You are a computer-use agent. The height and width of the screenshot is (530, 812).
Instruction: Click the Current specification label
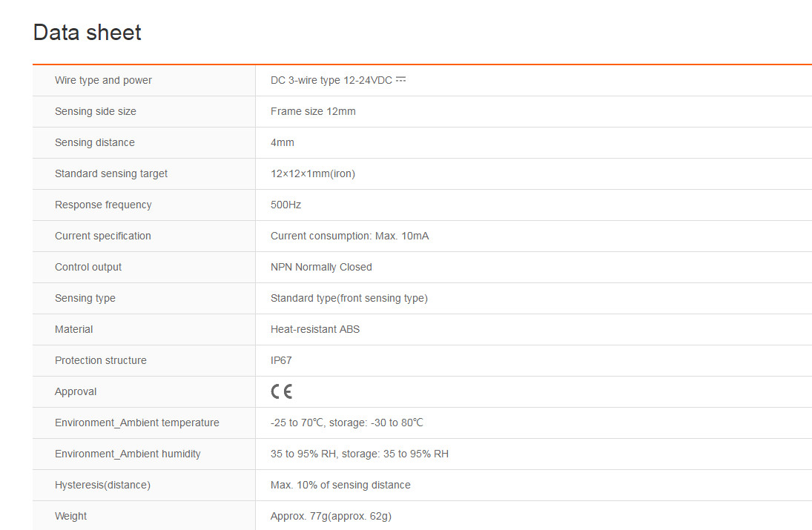[103, 236]
